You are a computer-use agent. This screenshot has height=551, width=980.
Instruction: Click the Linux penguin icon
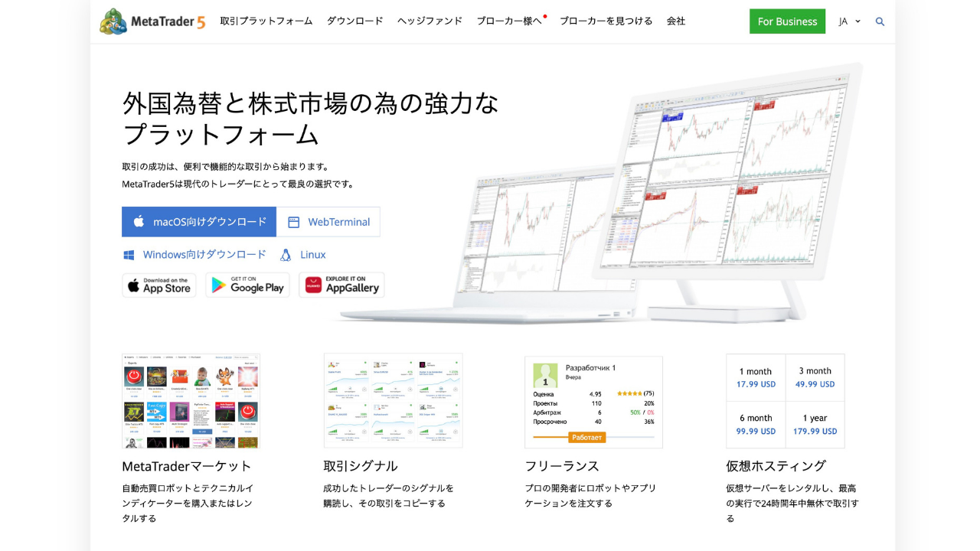point(286,255)
